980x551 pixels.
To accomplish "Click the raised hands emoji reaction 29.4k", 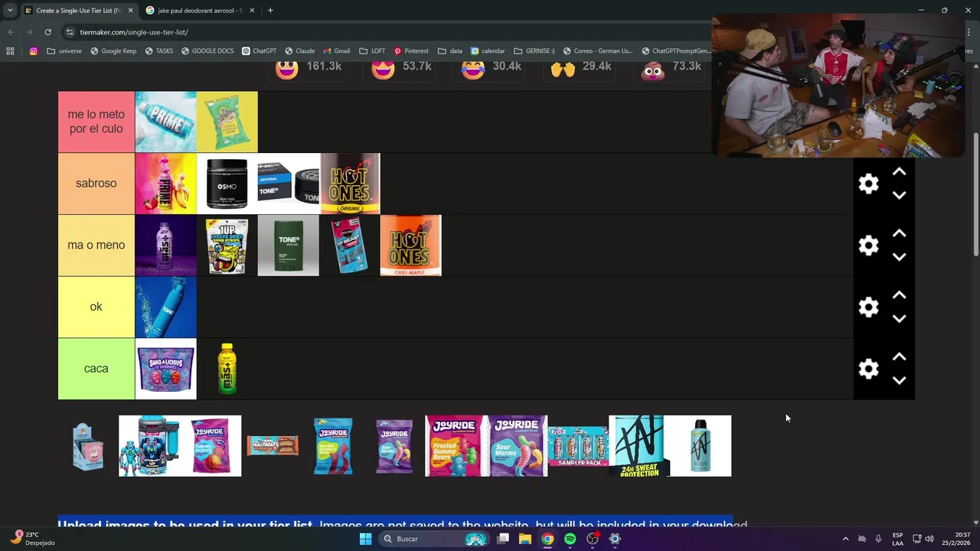I will (x=581, y=67).
